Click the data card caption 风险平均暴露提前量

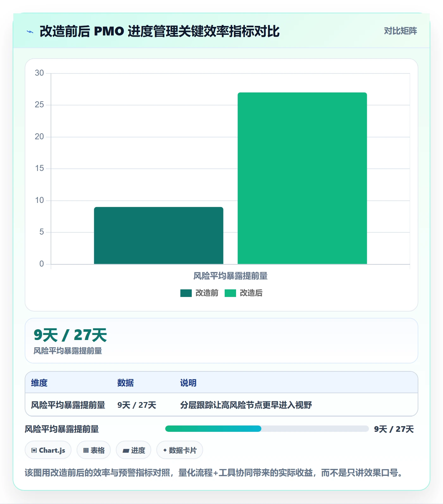pyautogui.click(x=68, y=351)
